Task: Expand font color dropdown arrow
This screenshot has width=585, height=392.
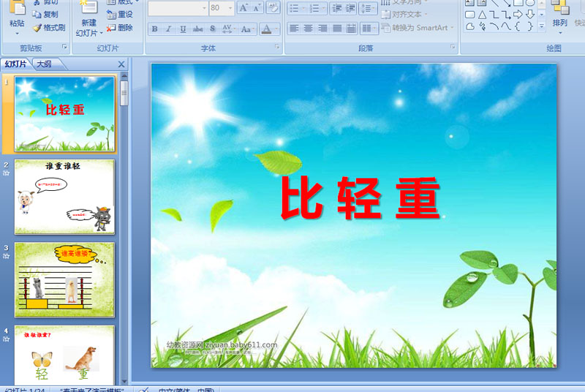Action: tap(276, 29)
